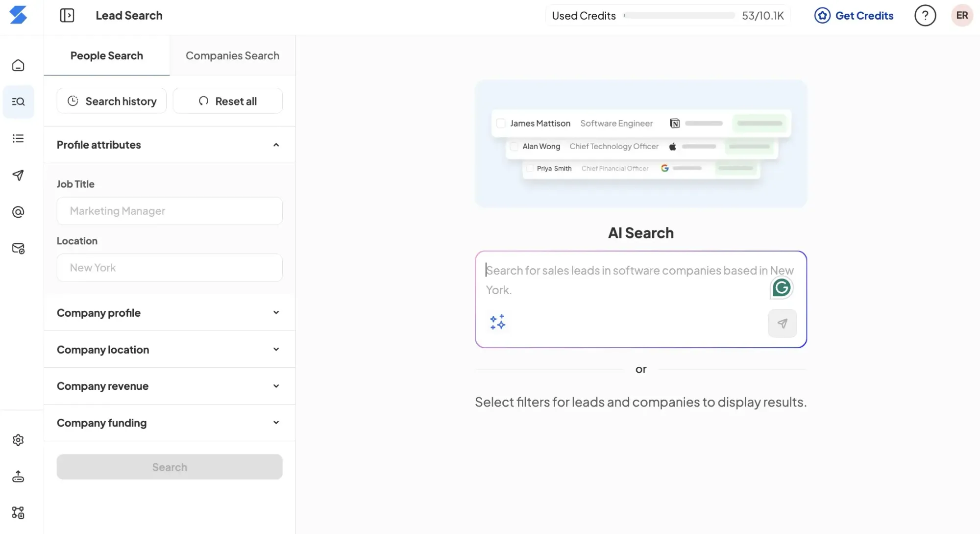Focus the Job Title input field
The image size is (980, 534).
point(170,211)
